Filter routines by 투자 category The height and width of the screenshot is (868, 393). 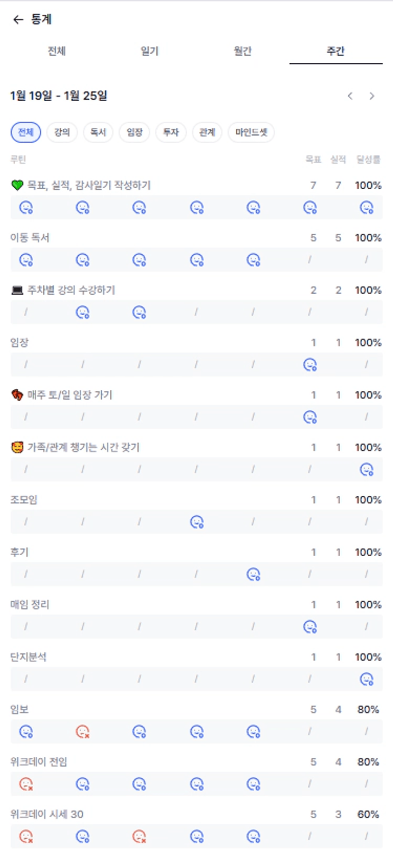pos(171,132)
